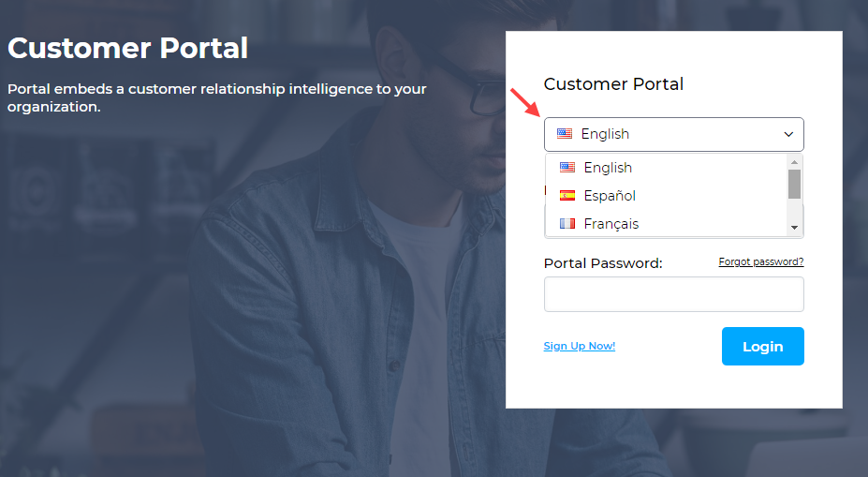This screenshot has width=868, height=477.
Task: Click the US flag in the language selector box
Action: tap(565, 134)
